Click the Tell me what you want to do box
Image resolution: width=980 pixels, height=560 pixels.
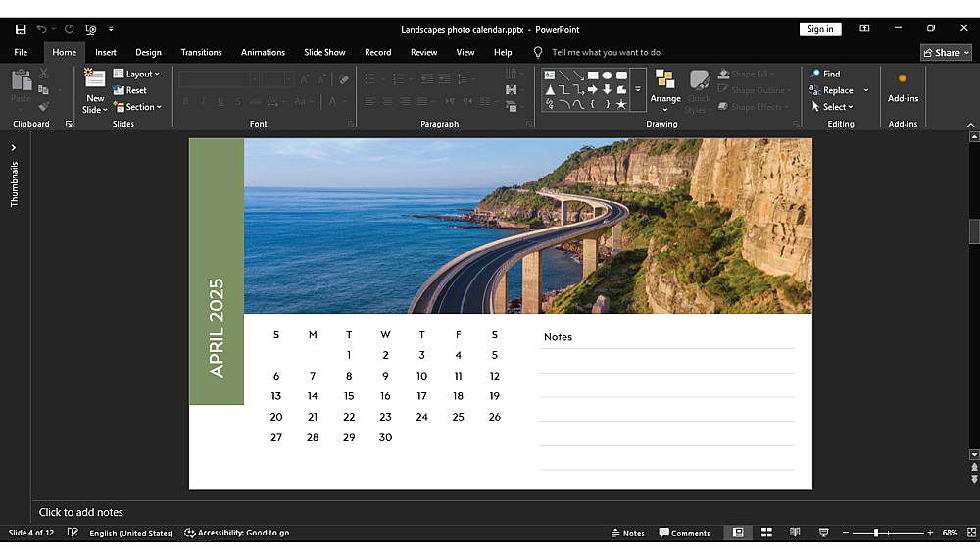pyautogui.click(x=606, y=53)
